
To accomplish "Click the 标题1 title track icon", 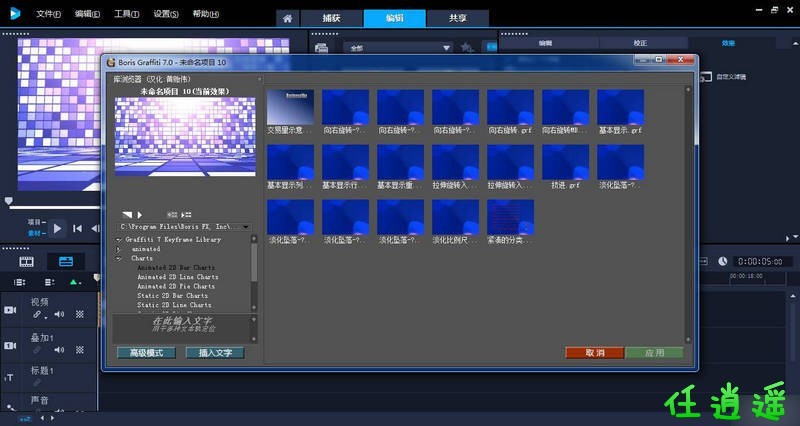I will (10, 378).
